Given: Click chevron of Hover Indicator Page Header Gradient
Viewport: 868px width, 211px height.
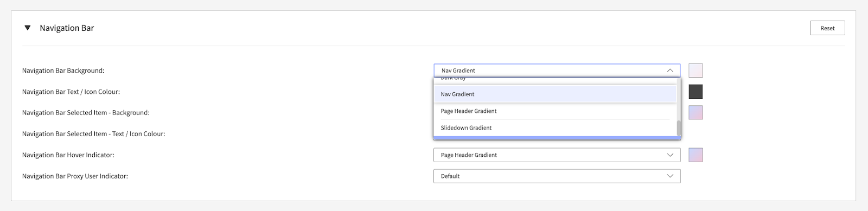Looking at the screenshot, I should point(670,155).
